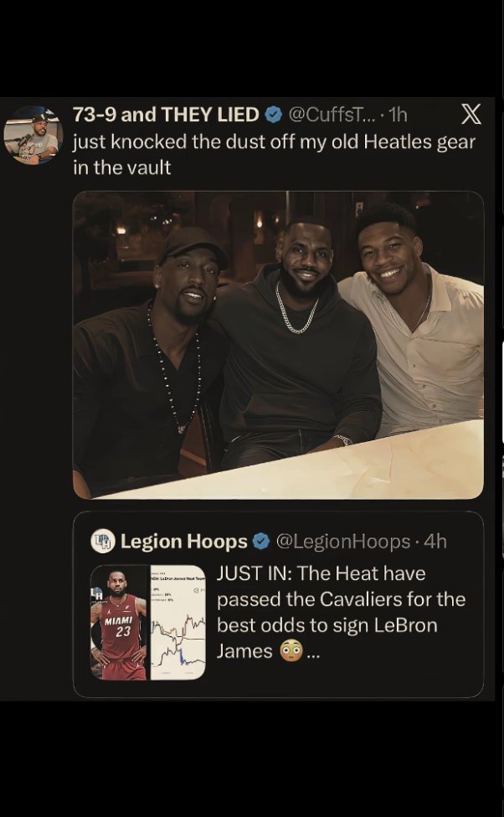Click the Legion Hoops blue verified badge
This screenshot has width=504, height=817.
pos(261,542)
